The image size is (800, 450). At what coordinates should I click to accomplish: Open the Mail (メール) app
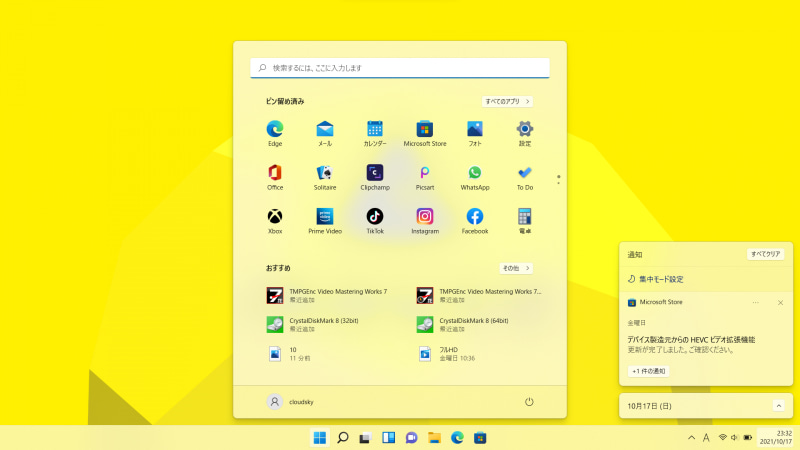(324, 134)
